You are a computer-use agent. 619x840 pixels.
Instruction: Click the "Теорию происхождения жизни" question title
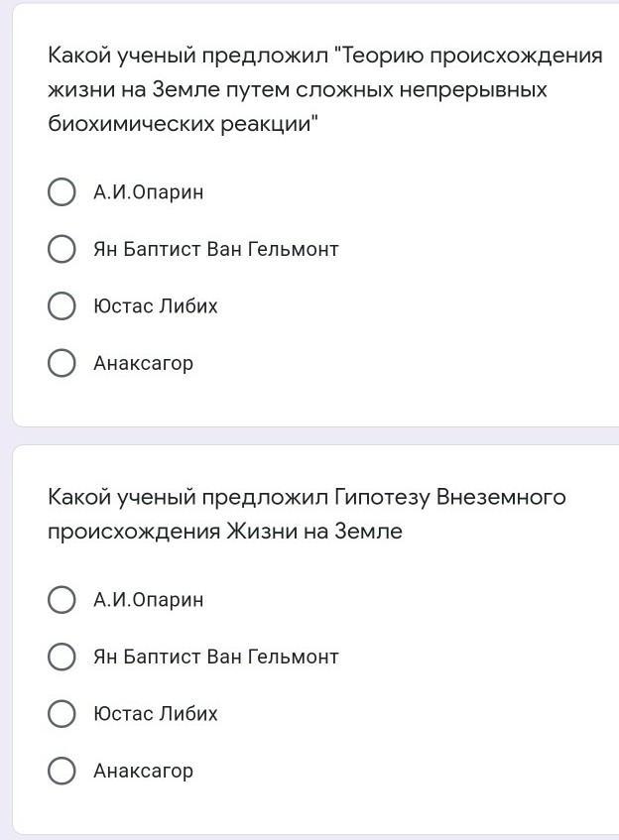point(324,56)
